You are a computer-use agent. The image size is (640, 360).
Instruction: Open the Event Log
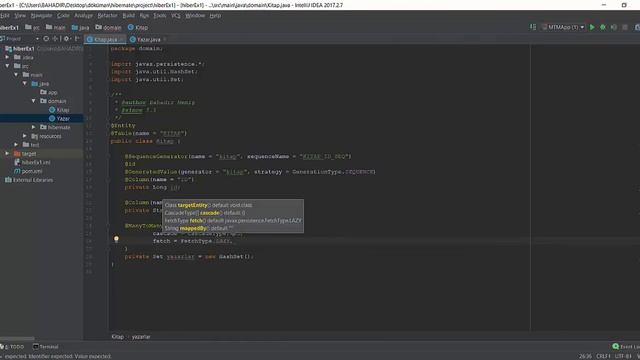click(626, 347)
